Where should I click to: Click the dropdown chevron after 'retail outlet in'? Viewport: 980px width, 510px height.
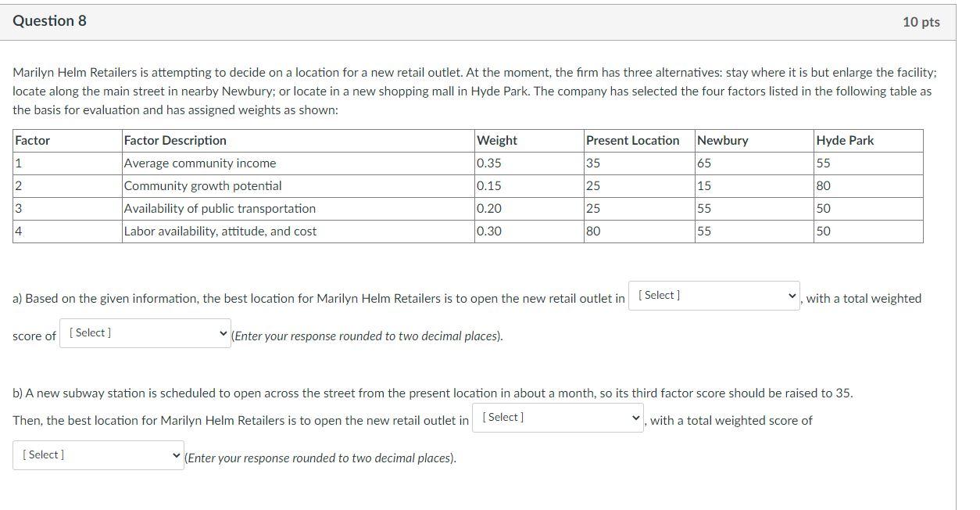click(790, 296)
